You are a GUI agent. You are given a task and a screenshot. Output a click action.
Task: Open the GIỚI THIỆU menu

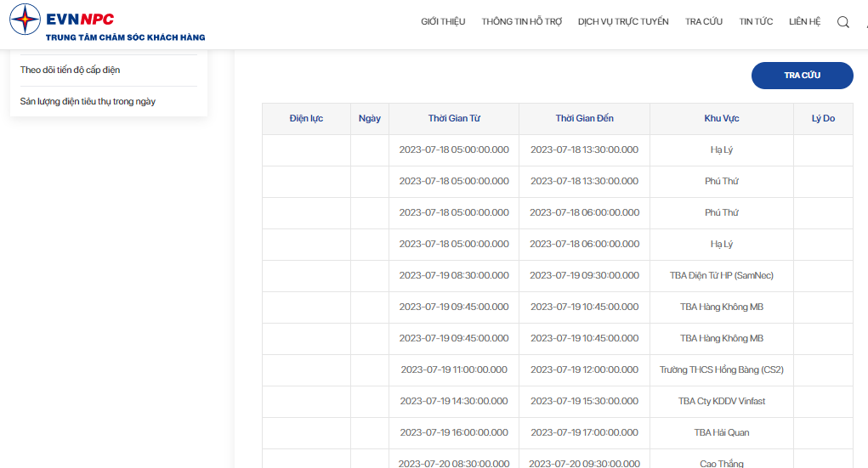pos(443,21)
